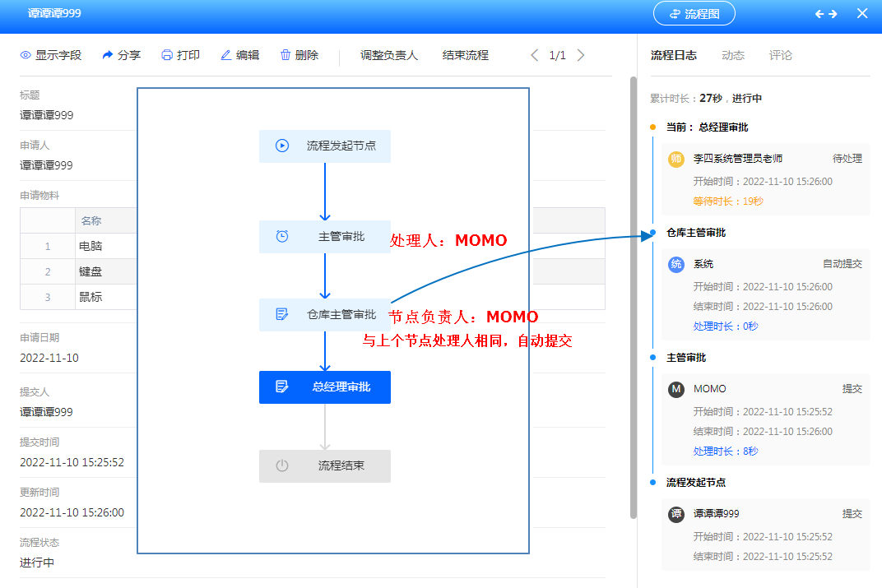This screenshot has width=882, height=588.
Task: Click 调整负责人 in the toolbar
Action: coord(388,55)
